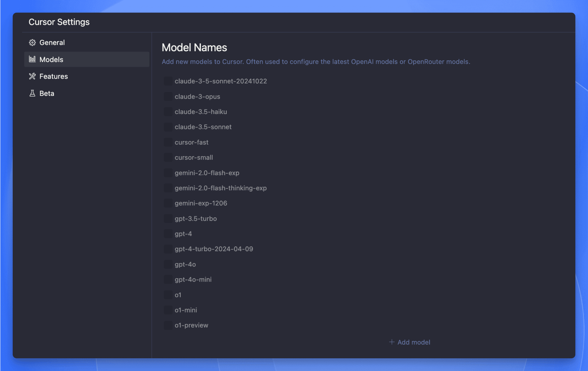
Task: Check the gpt-4o checkbox
Action: click(x=168, y=264)
